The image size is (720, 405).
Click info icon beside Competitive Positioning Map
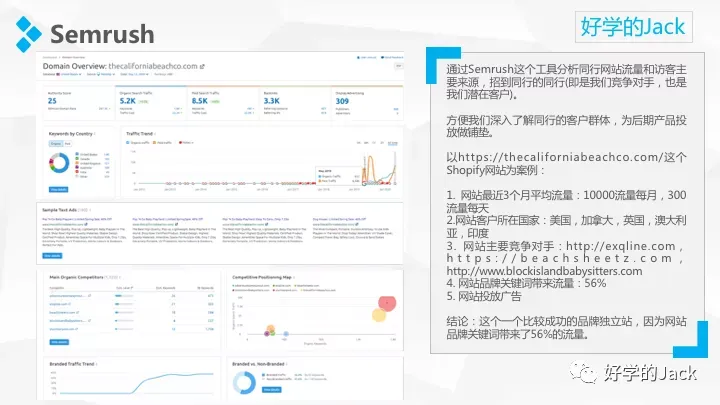(x=294, y=277)
